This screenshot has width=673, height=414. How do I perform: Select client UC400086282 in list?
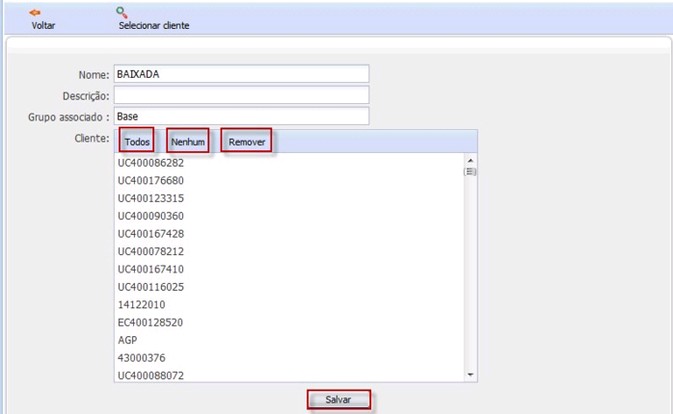click(151, 162)
